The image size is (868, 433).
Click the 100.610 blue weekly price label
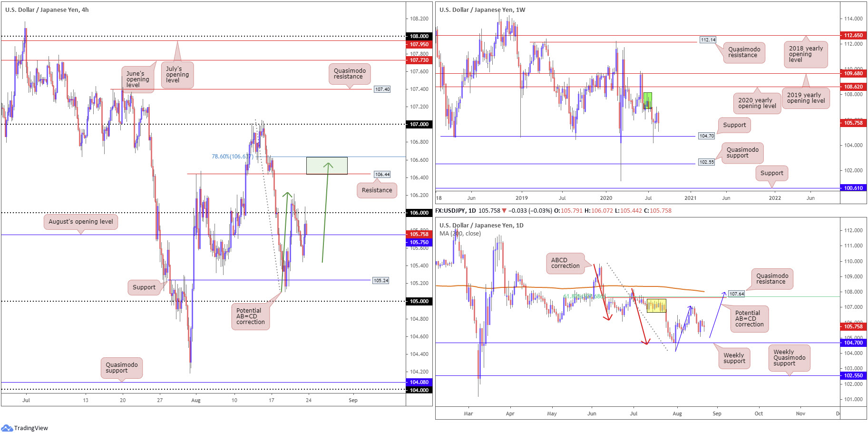pos(853,188)
